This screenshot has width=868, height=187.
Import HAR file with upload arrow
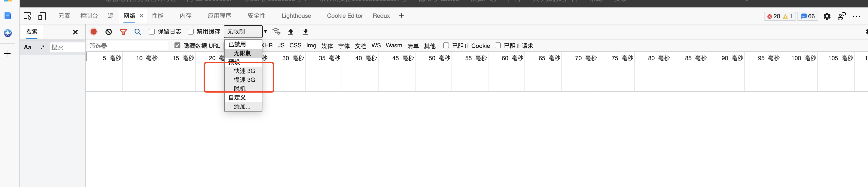(291, 32)
